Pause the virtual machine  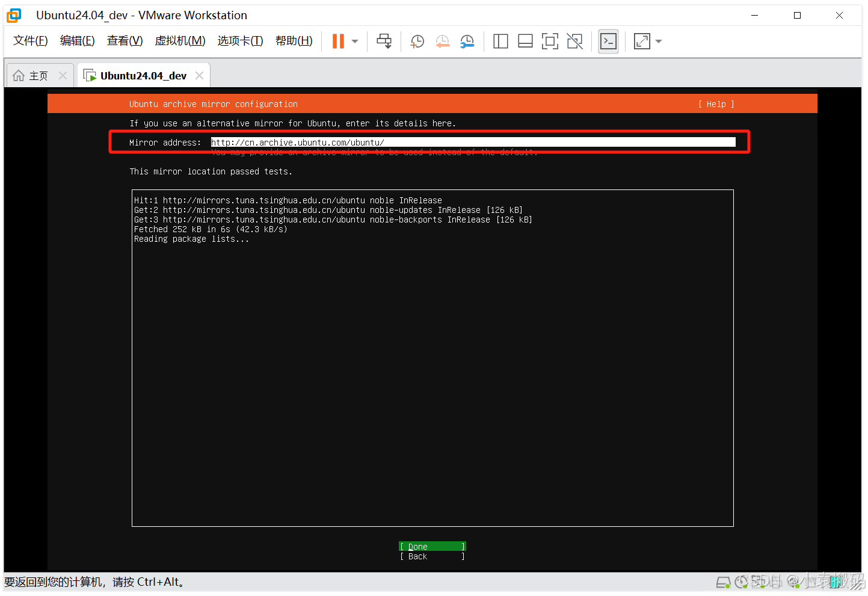click(x=338, y=41)
